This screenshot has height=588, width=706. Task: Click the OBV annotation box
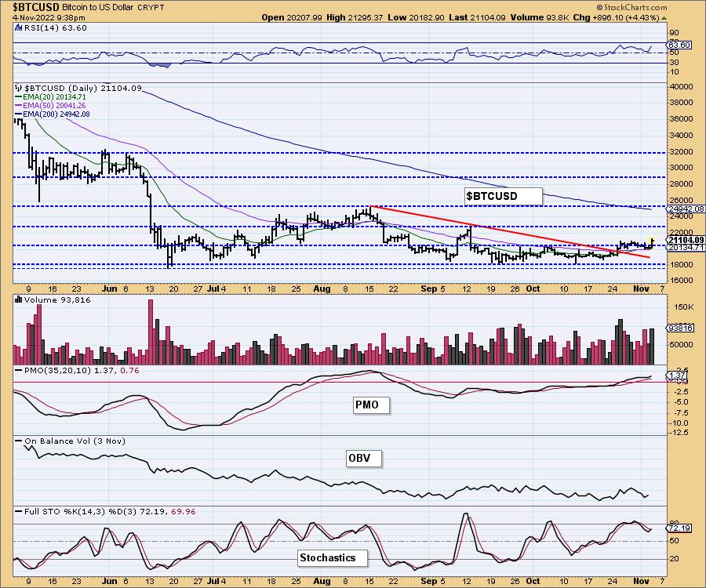364,458
